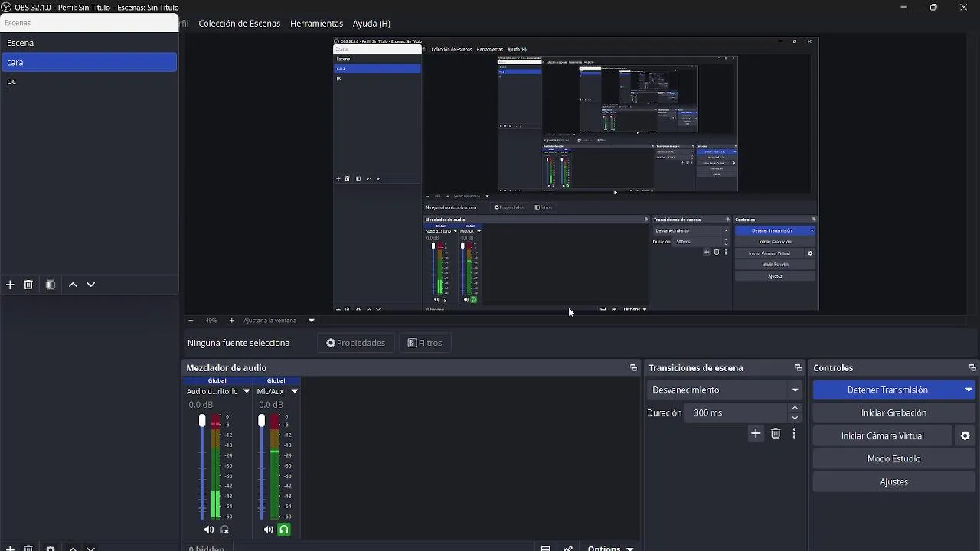Open source properties gear in bottom toolbar
Image resolution: width=980 pixels, height=551 pixels.
coord(51,548)
